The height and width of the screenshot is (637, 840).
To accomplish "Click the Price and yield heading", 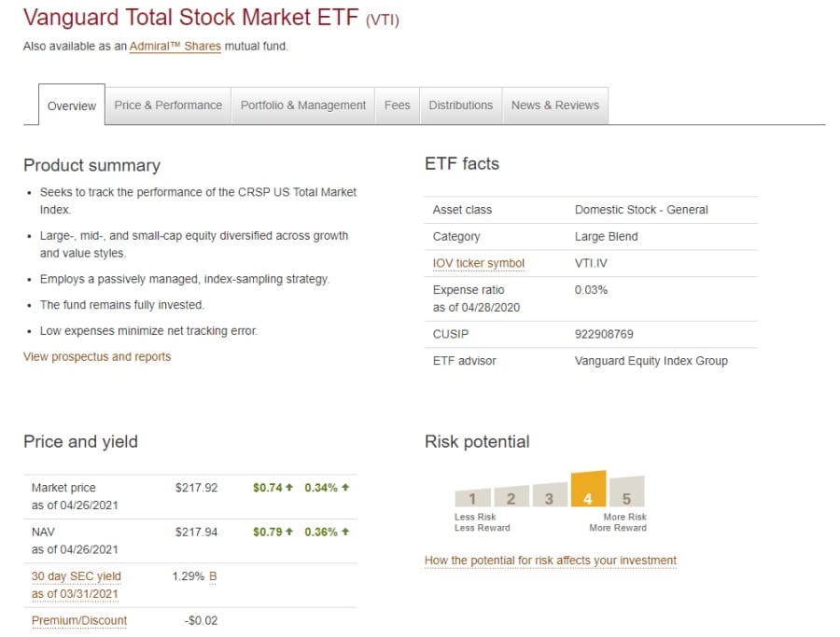I will coord(80,442).
